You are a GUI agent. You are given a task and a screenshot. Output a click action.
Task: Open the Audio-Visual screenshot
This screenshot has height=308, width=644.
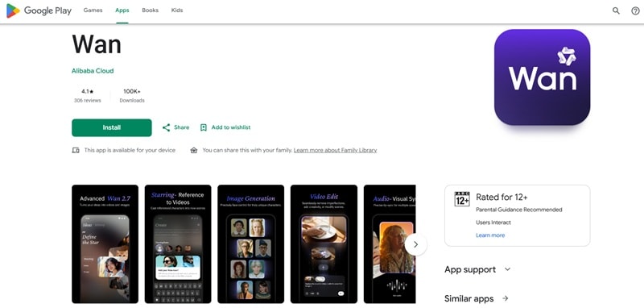pyautogui.click(x=390, y=243)
